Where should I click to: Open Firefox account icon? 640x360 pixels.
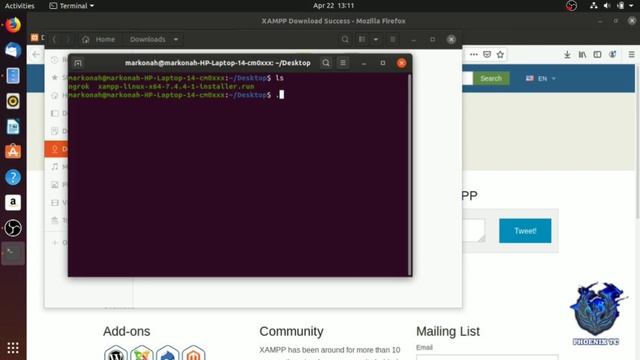coord(613,54)
